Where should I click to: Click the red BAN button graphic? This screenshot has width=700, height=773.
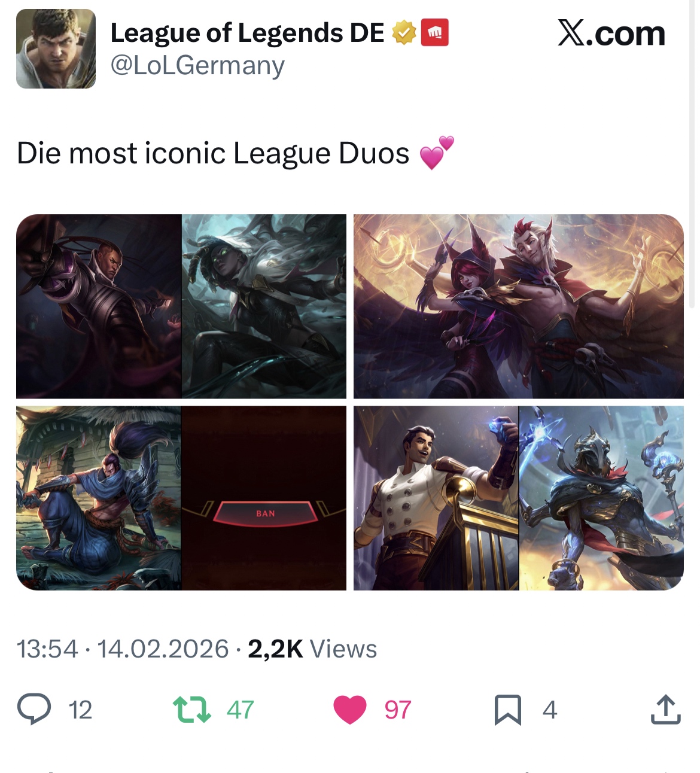[265, 513]
